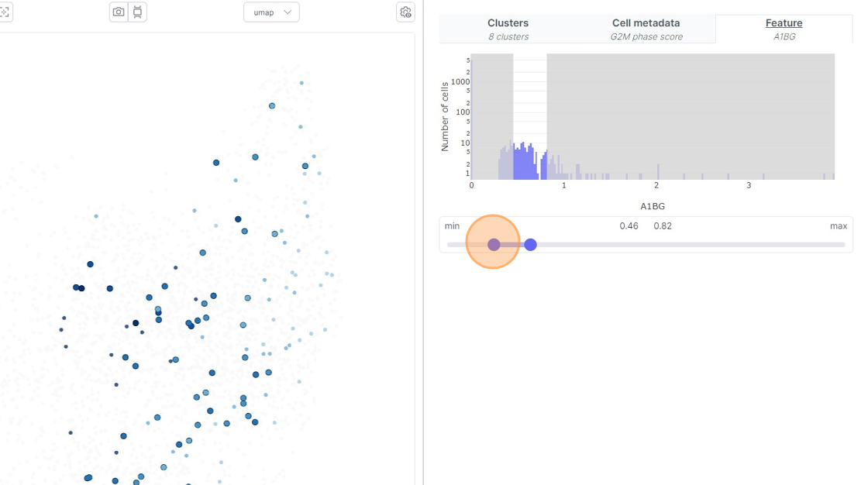
Task: Expand the umap embedding dropdown
Action: (271, 12)
